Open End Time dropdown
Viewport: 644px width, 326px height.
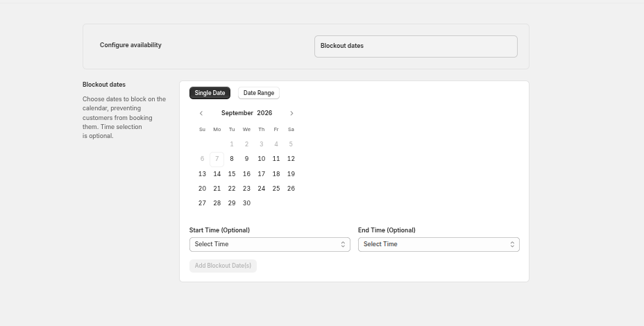tap(439, 244)
